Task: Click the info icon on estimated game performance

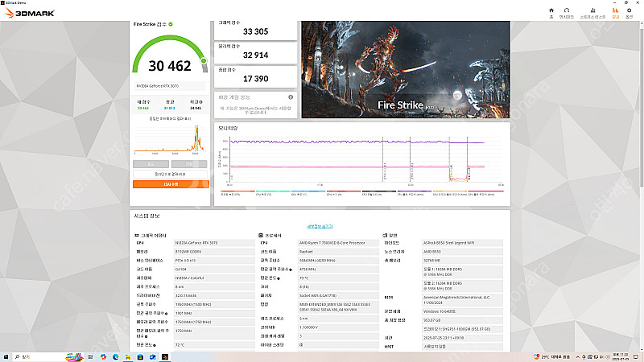Action: click(x=291, y=97)
